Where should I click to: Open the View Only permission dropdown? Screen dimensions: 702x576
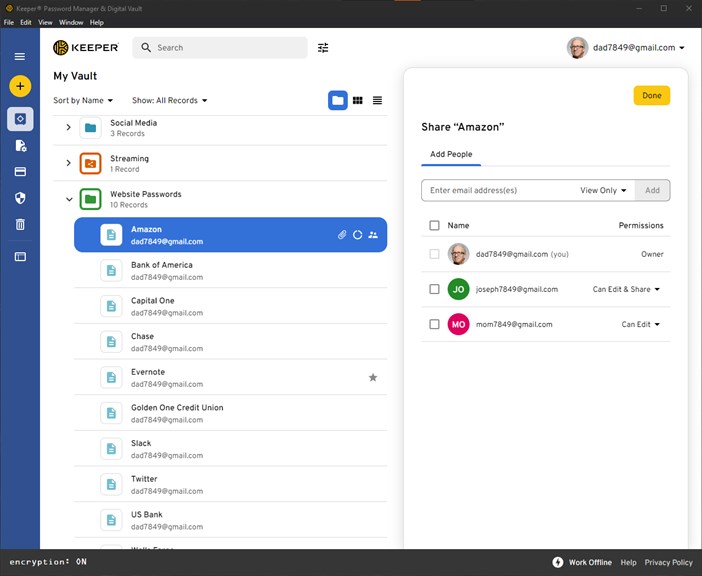tap(603, 190)
